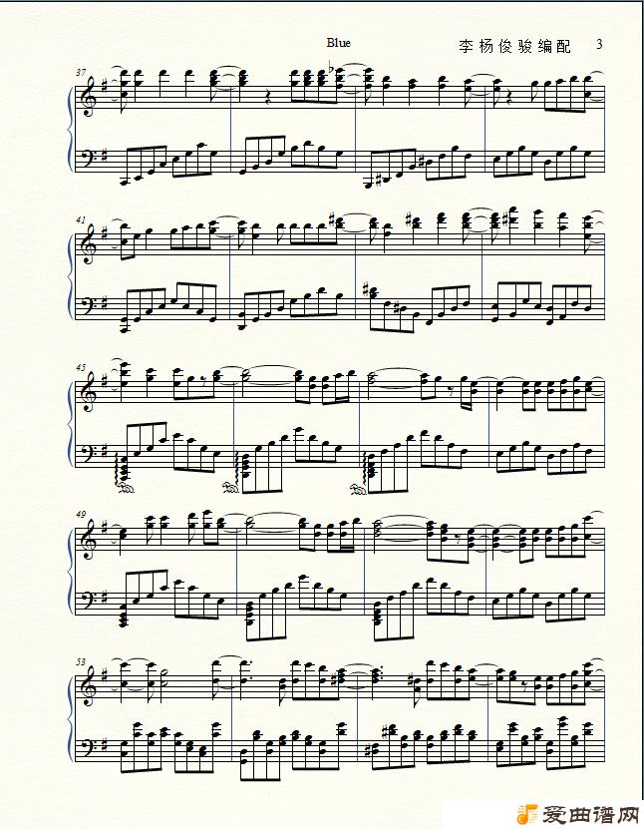The height and width of the screenshot is (829, 644).
Task: Click measure number 49
Action: [x=82, y=515]
